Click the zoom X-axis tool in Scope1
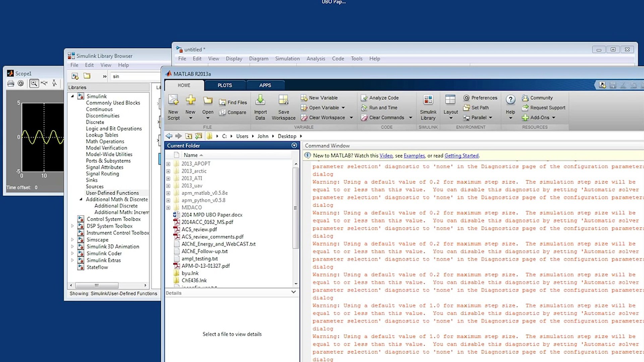 [x=44, y=83]
